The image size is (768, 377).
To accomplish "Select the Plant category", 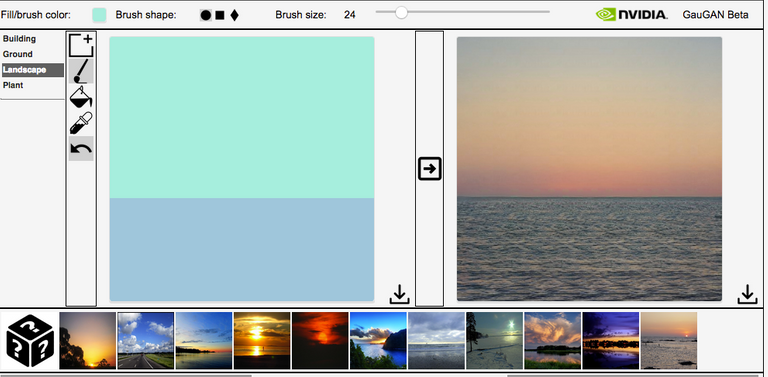I will tap(13, 85).
